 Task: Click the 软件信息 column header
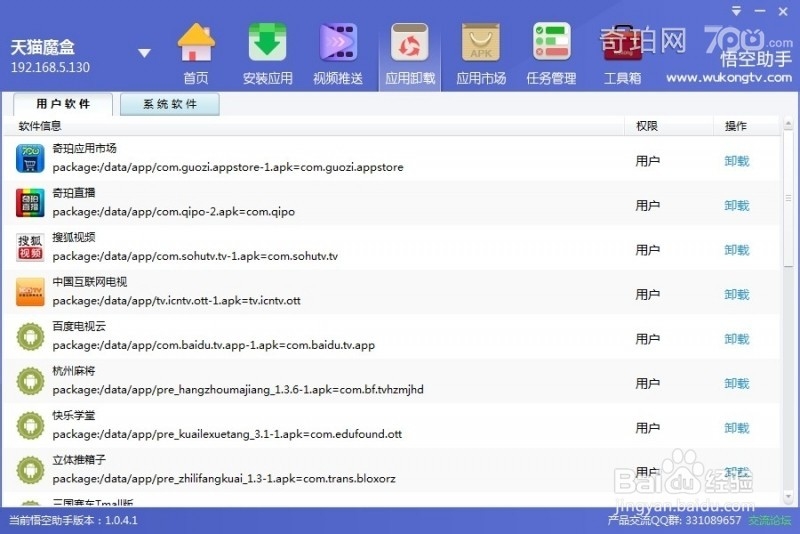[x=40, y=126]
